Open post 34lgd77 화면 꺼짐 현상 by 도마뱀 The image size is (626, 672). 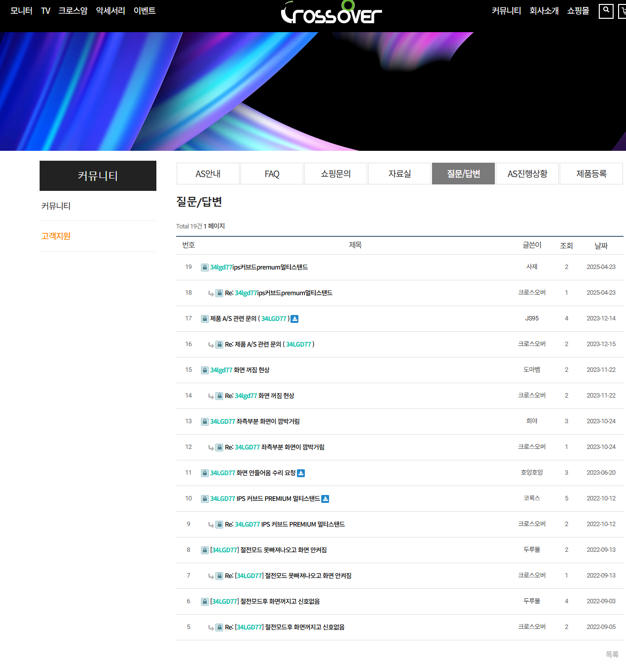240,370
